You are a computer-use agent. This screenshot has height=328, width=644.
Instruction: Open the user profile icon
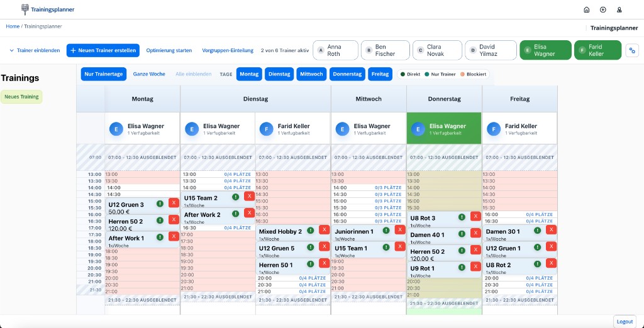point(619,9)
